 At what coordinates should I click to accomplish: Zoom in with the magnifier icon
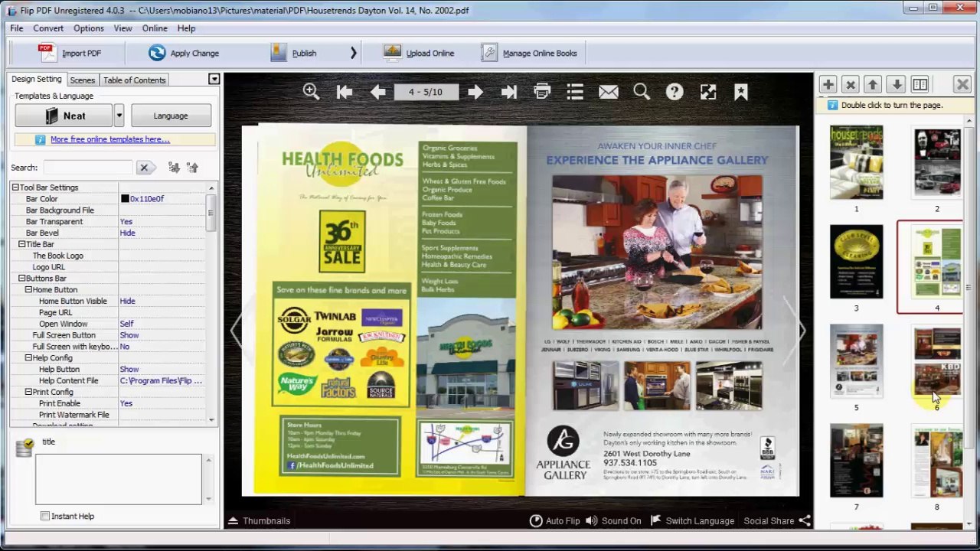311,92
